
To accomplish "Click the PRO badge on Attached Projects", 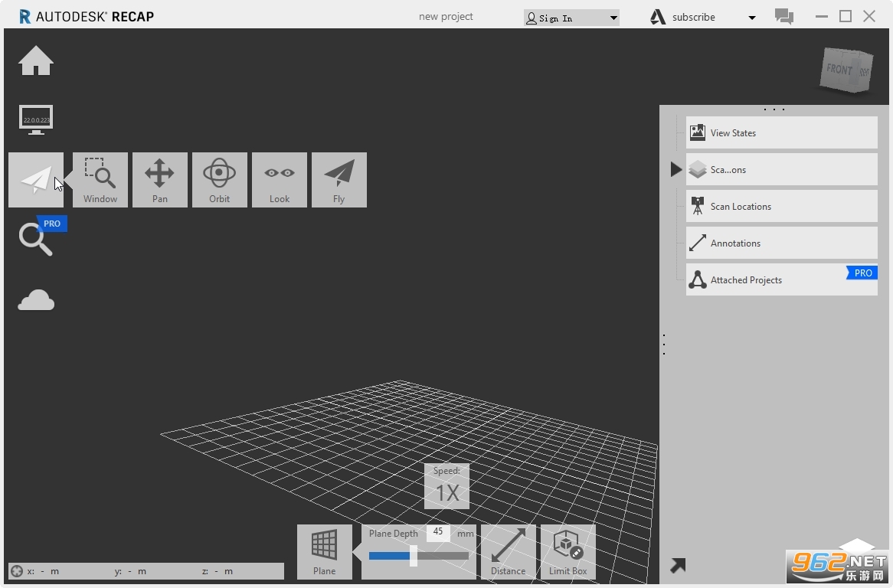I will pyautogui.click(x=862, y=273).
